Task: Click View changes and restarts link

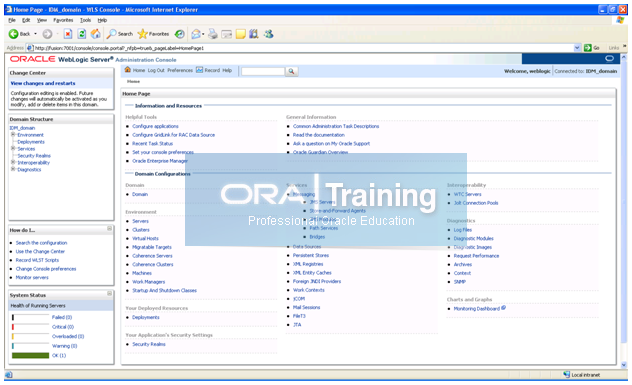Action: pyautogui.click(x=43, y=83)
